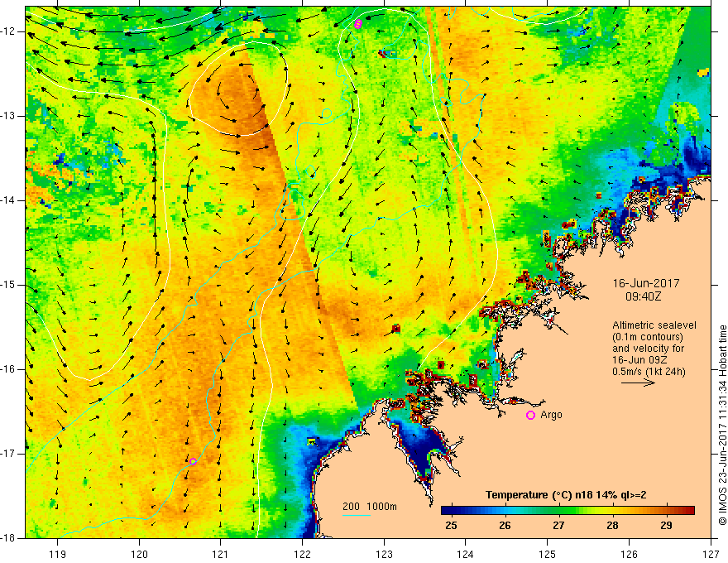Click the longitude axis label 119
728x563 pixels.
(58, 554)
